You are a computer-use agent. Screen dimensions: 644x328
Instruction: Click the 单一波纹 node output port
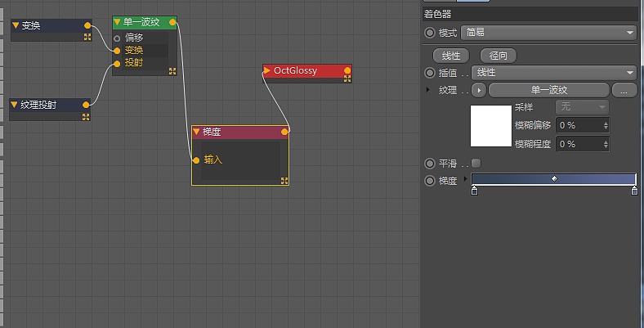point(172,22)
